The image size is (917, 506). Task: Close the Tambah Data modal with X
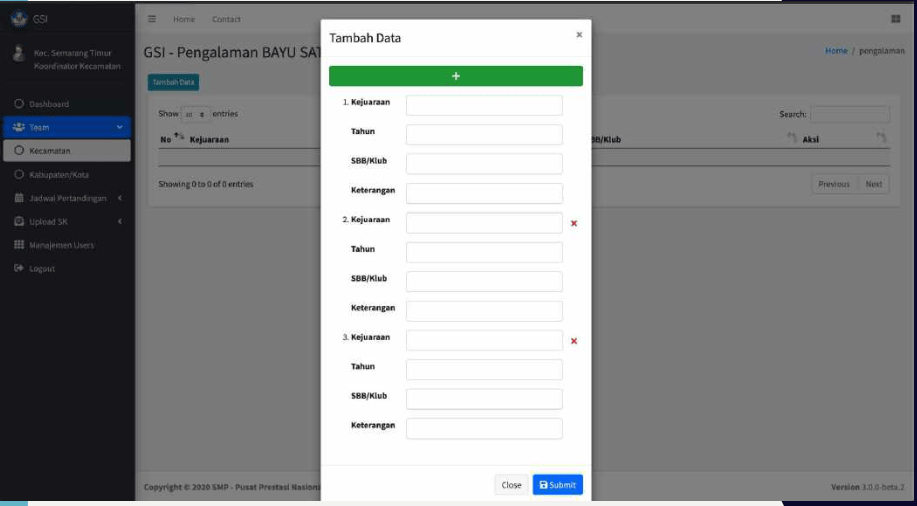pos(579,35)
